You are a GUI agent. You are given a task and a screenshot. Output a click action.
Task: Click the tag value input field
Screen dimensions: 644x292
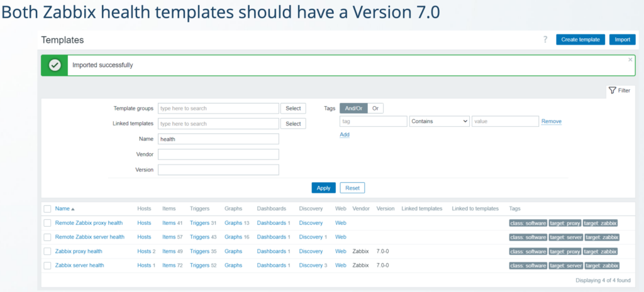coord(505,121)
